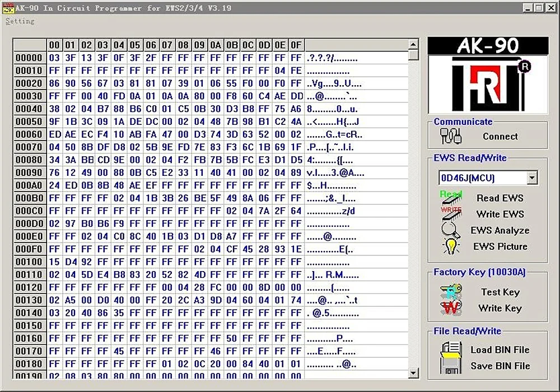Minimize the AK-90 window
Viewport: 560px width, 392px height.
tap(528, 7)
